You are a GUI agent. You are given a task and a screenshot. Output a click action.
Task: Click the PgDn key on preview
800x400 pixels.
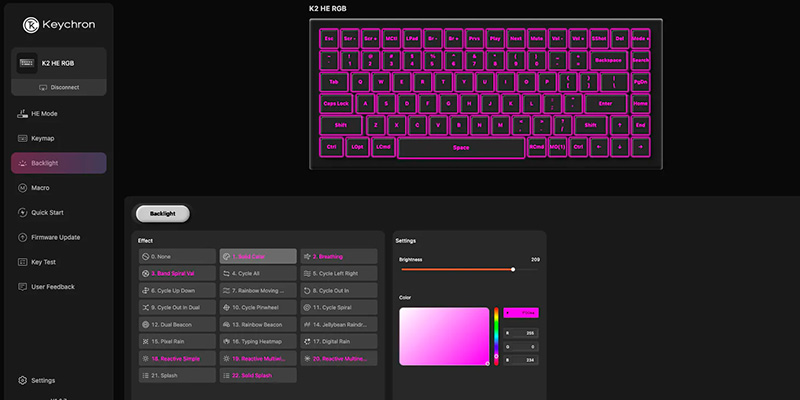tap(640, 82)
